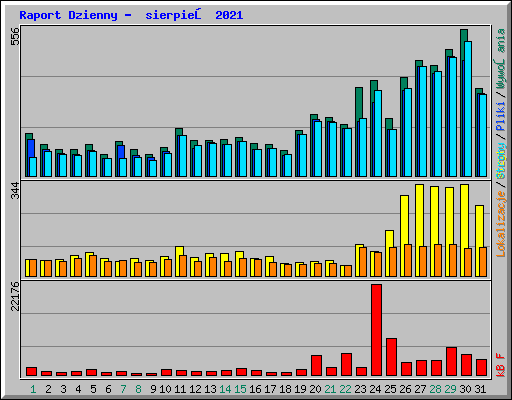Image resolution: width=512 pixels, height=400 pixels.
Task: Click the cyan bar for day 24
Action: point(378,133)
